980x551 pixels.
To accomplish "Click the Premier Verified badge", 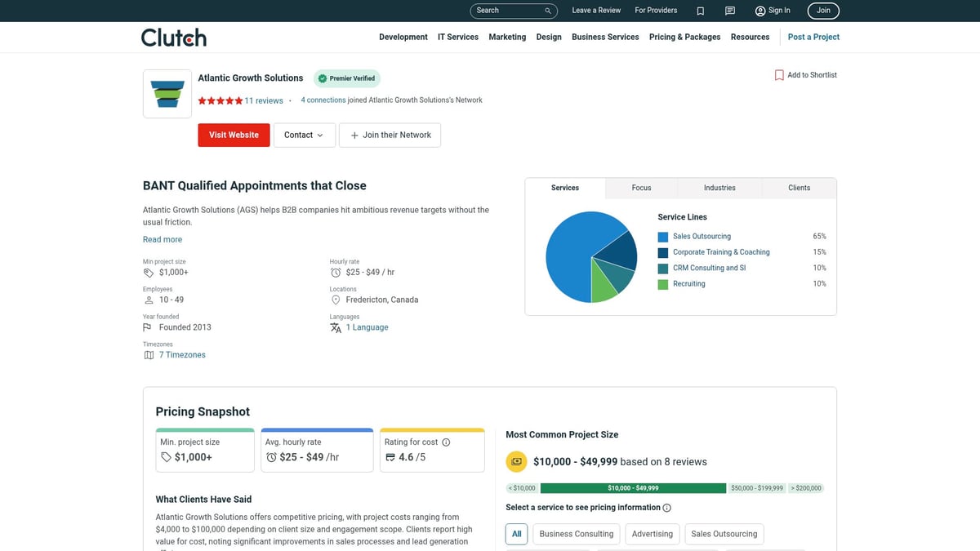I will click(347, 78).
